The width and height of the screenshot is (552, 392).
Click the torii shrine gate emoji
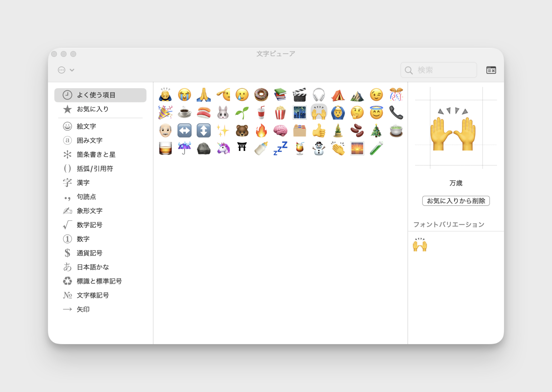(x=242, y=147)
